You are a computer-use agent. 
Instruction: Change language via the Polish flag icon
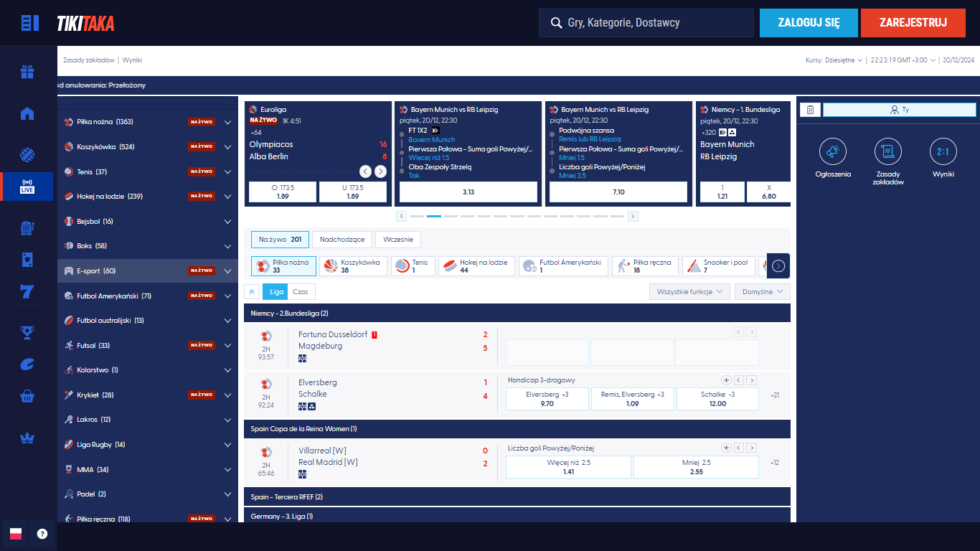point(15,534)
